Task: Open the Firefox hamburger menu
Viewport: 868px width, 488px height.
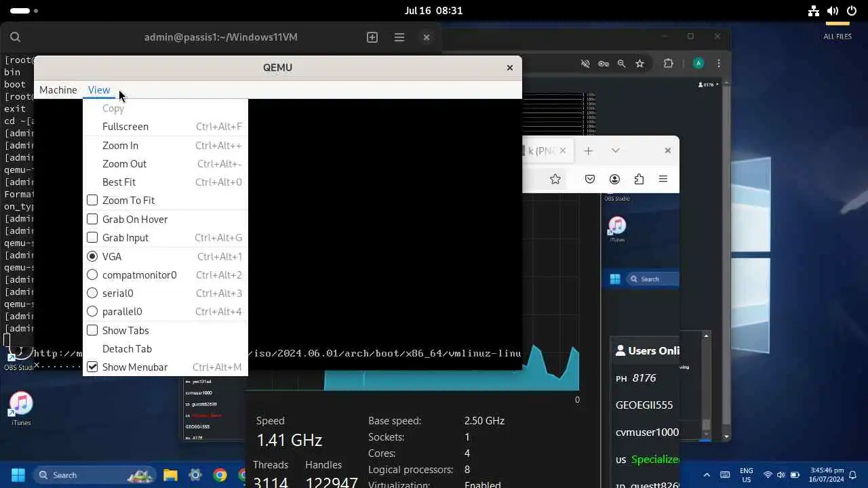Action: (663, 179)
